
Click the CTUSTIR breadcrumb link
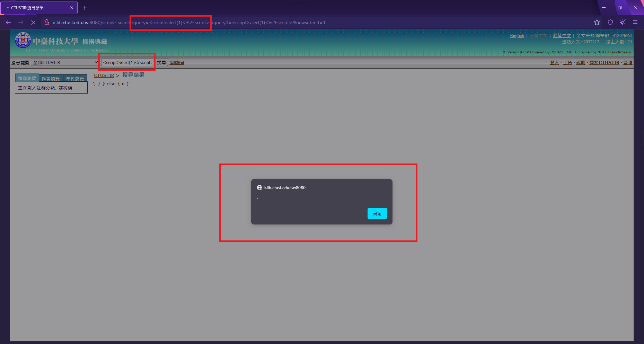point(104,75)
